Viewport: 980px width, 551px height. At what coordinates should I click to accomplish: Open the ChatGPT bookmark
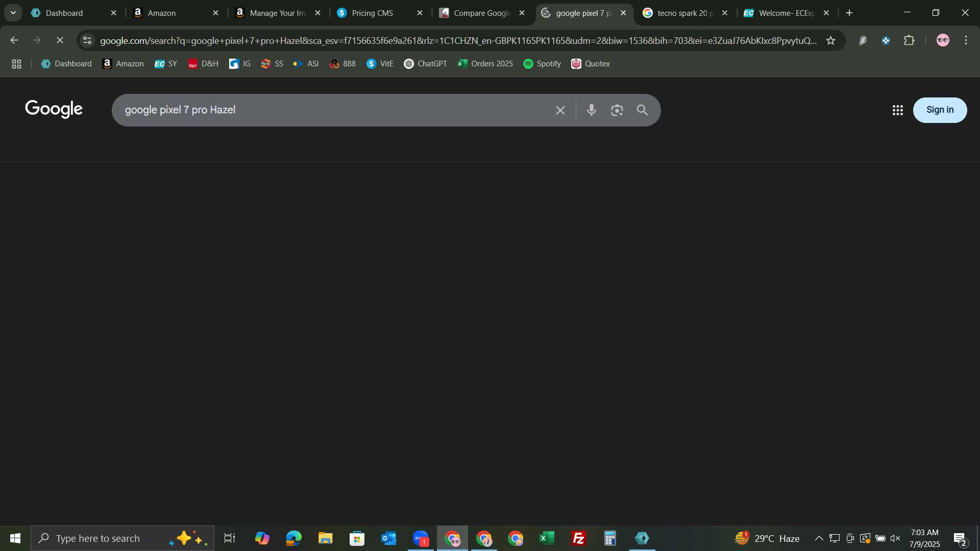pyautogui.click(x=426, y=64)
